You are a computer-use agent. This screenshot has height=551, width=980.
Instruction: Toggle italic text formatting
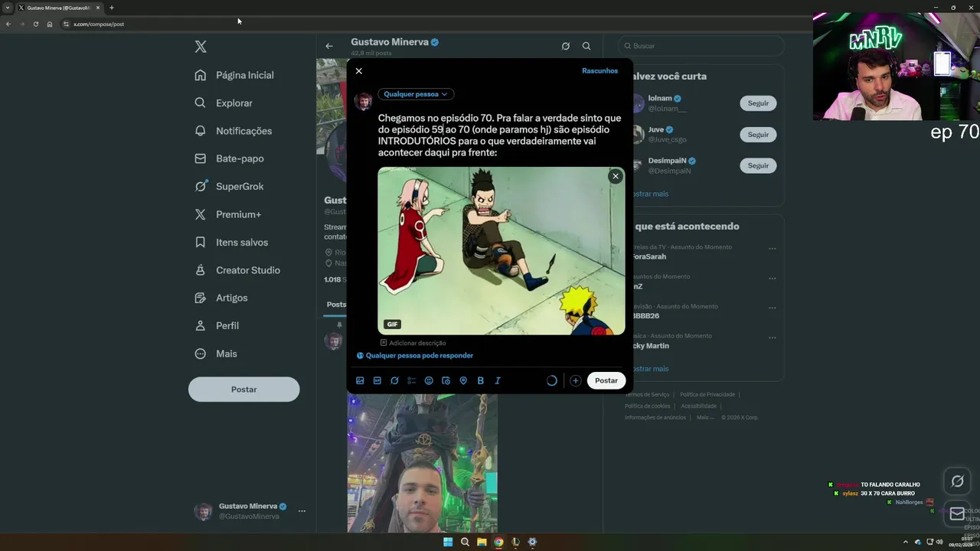[x=498, y=380]
